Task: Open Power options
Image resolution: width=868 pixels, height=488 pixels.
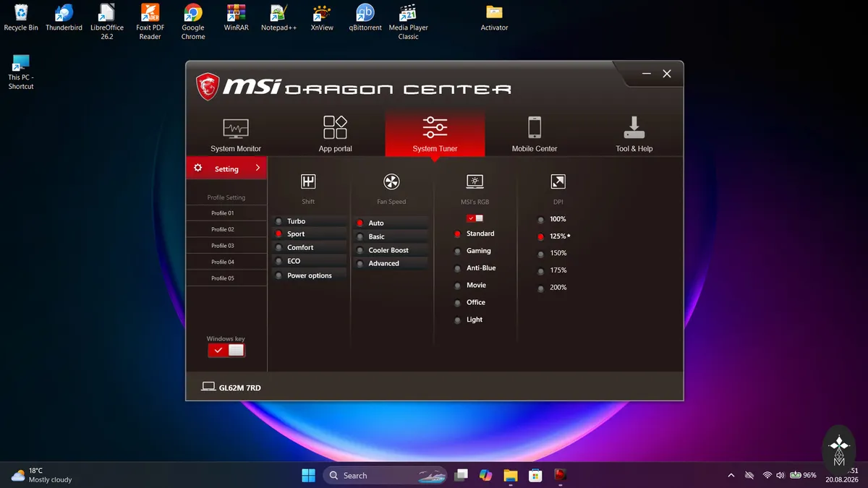Action: [x=309, y=275]
